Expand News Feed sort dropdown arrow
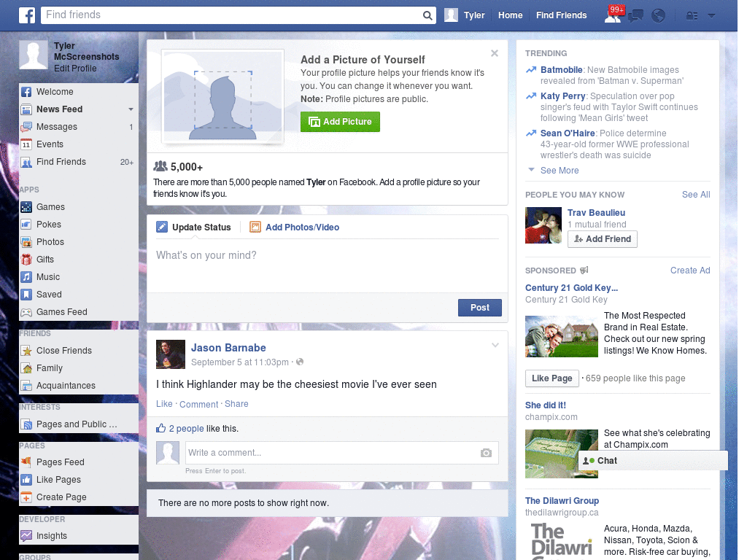The width and height of the screenshot is (747, 560). click(131, 109)
